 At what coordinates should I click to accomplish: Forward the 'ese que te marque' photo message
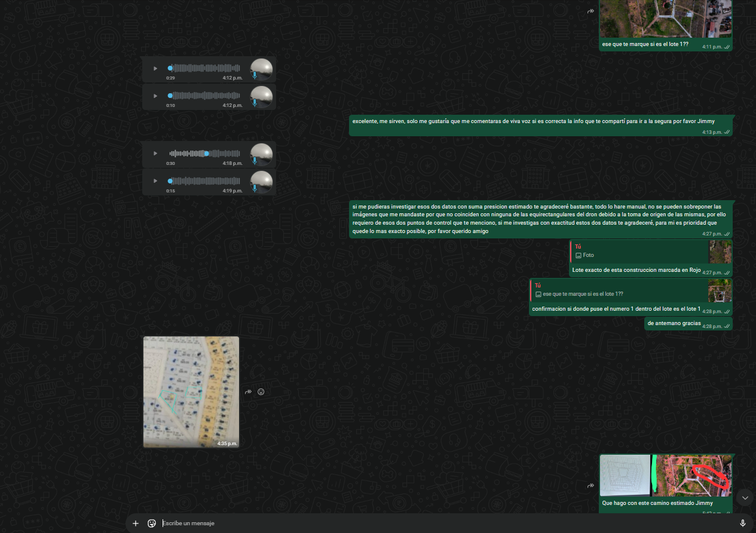pos(591,11)
